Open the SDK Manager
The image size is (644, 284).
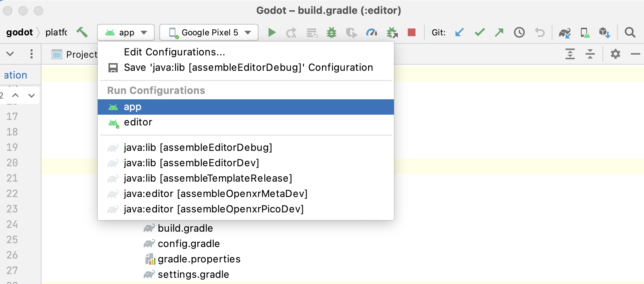[604, 32]
